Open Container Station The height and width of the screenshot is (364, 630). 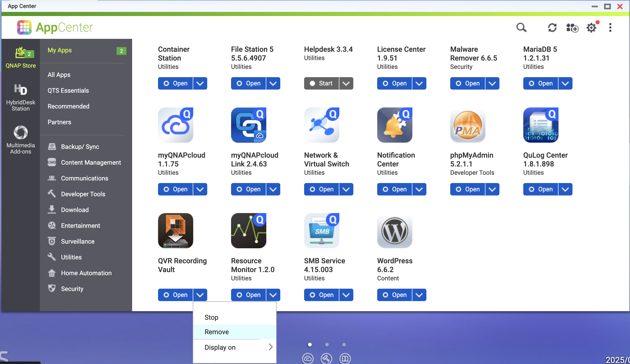pyautogui.click(x=175, y=83)
